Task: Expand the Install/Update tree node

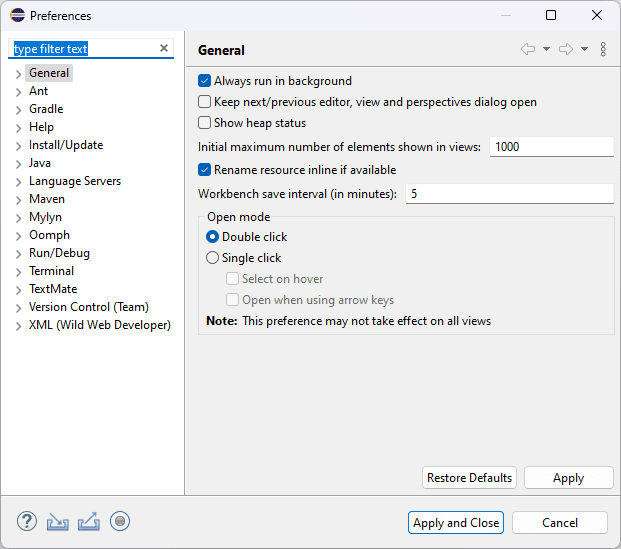Action: coord(18,146)
